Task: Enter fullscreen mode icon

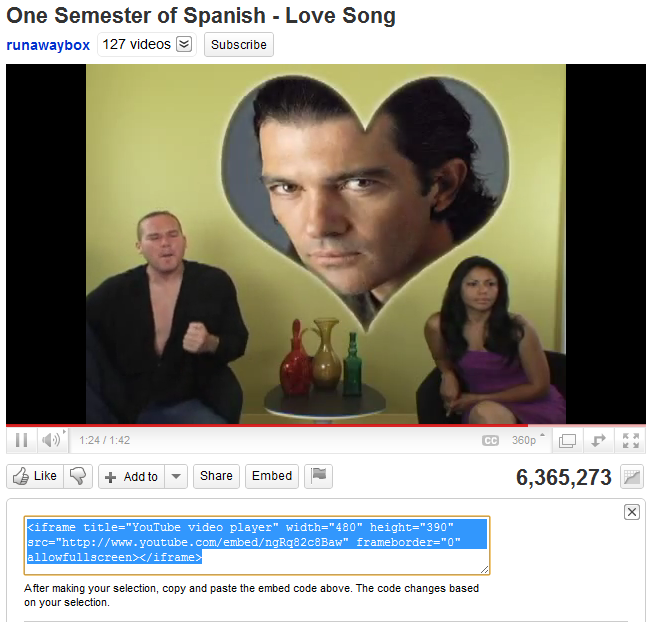Action: click(630, 440)
